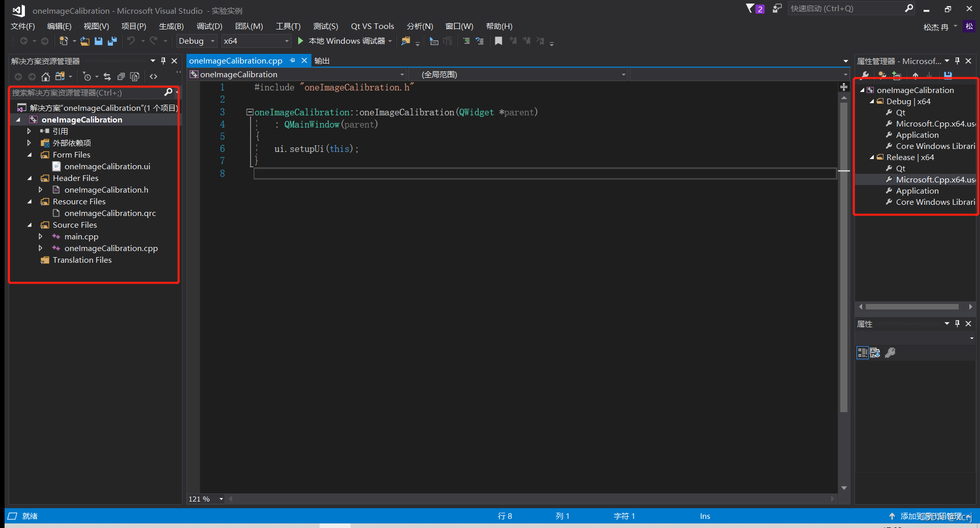Open the 帮助(H) menu
980x528 pixels.
tap(499, 26)
